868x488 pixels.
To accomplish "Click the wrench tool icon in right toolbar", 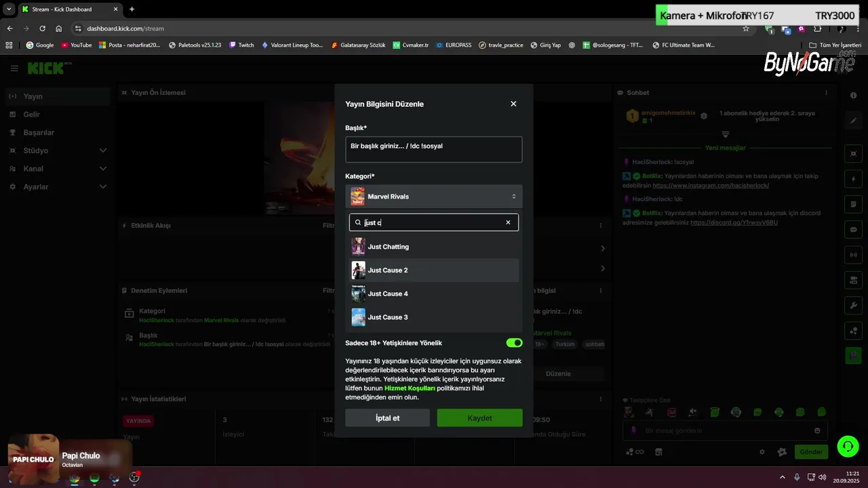I will click(853, 305).
